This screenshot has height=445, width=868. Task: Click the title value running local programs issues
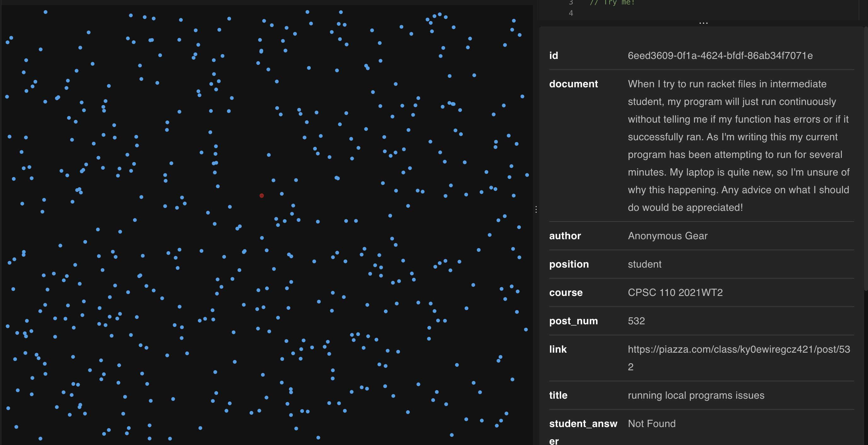(696, 395)
